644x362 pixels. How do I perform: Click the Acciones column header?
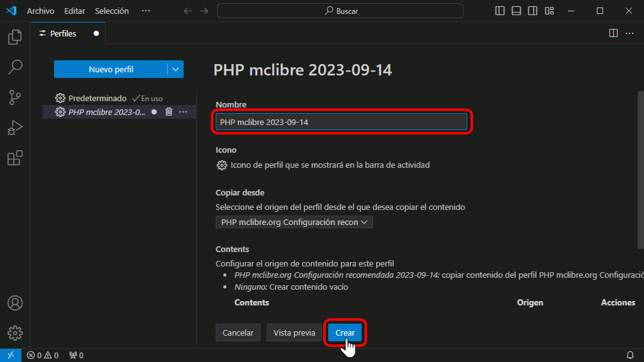click(x=618, y=302)
